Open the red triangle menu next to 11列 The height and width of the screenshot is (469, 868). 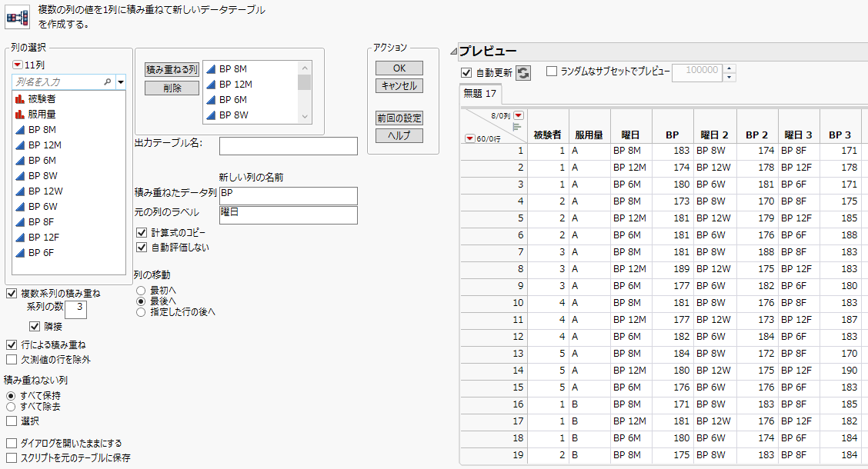pos(18,65)
